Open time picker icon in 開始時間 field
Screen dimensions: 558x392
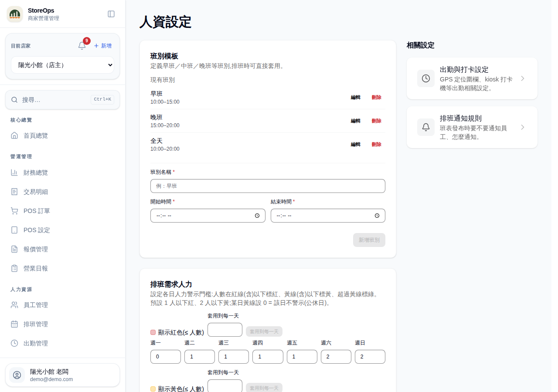(257, 216)
